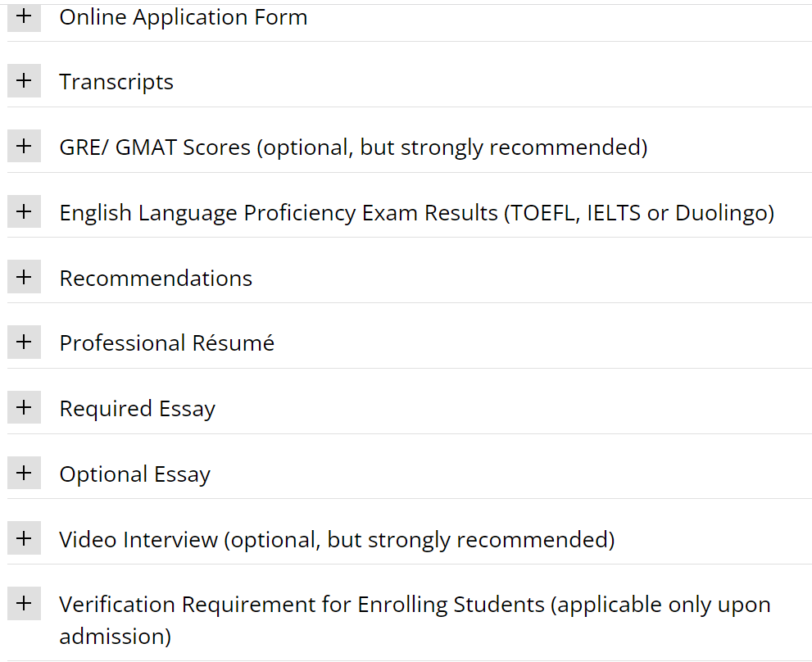
Task: Open the Video Interview section title
Action: [x=337, y=540]
